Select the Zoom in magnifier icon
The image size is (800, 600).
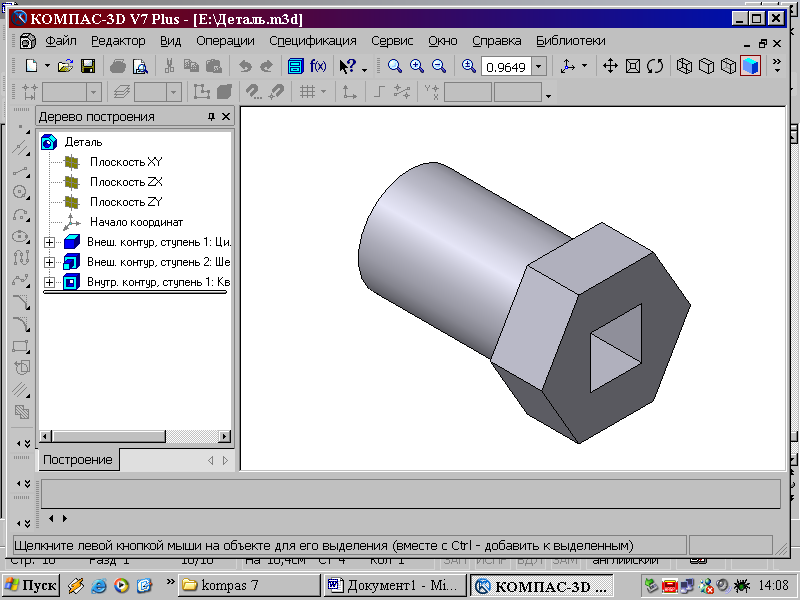417,66
